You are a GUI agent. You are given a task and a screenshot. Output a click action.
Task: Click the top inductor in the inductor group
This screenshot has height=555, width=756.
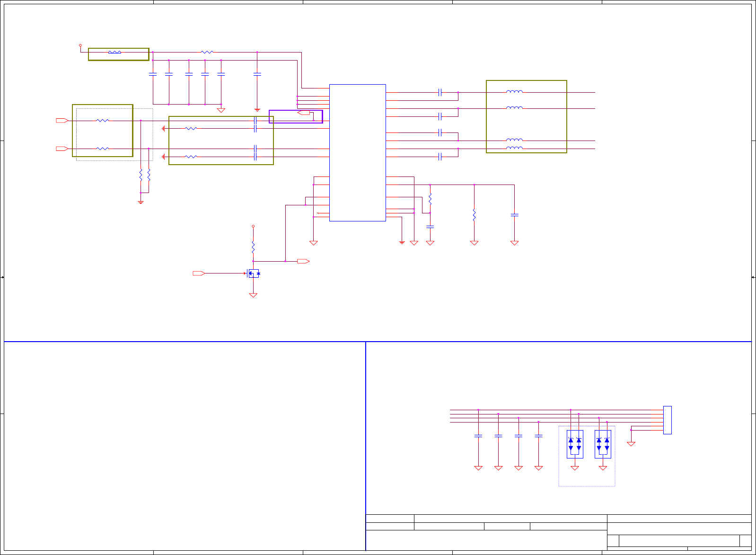[514, 92]
